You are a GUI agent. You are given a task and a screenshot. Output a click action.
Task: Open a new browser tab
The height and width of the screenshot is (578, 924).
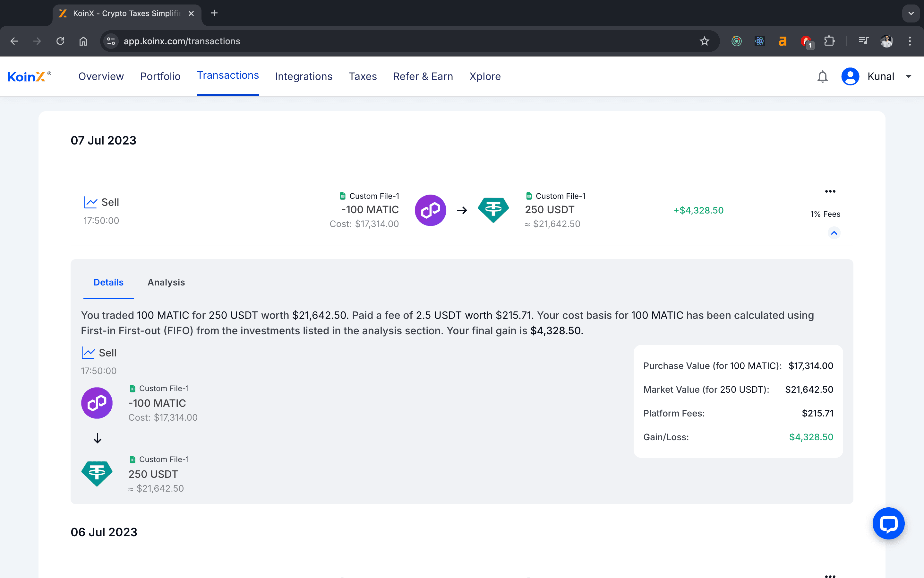[214, 13]
